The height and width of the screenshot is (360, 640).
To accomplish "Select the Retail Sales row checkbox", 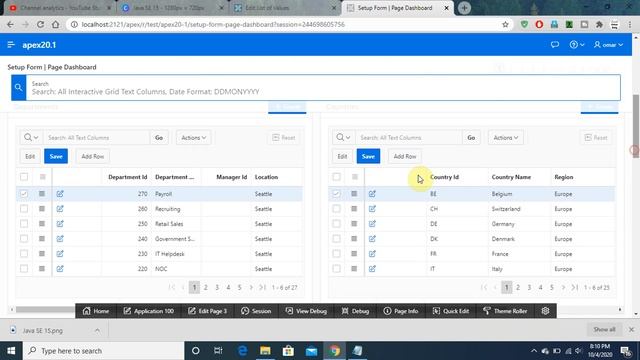I will tap(24, 224).
